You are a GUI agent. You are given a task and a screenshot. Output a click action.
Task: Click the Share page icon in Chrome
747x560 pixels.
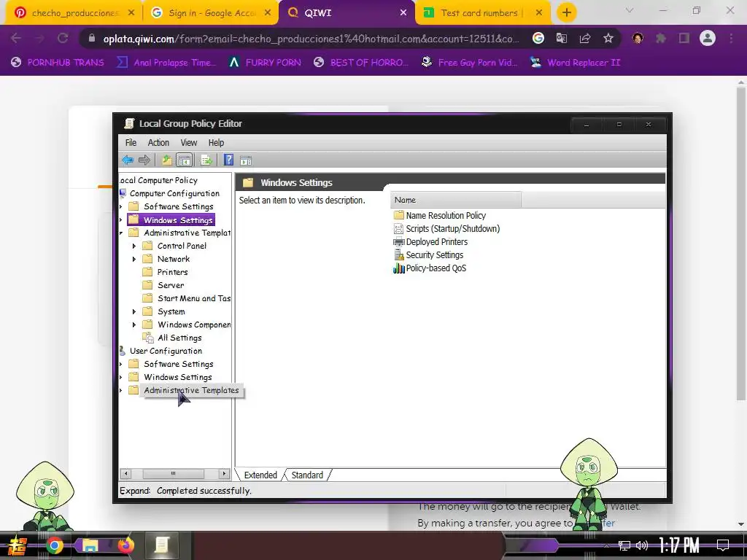[x=585, y=38]
